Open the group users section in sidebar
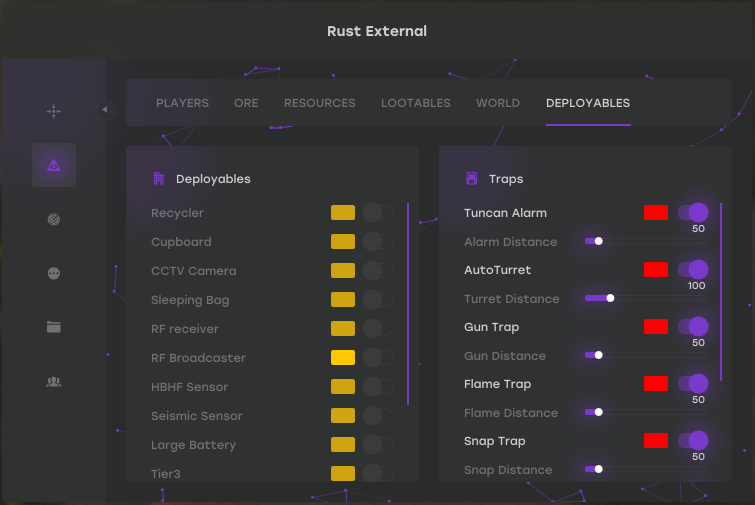The height and width of the screenshot is (505, 755). click(53, 382)
